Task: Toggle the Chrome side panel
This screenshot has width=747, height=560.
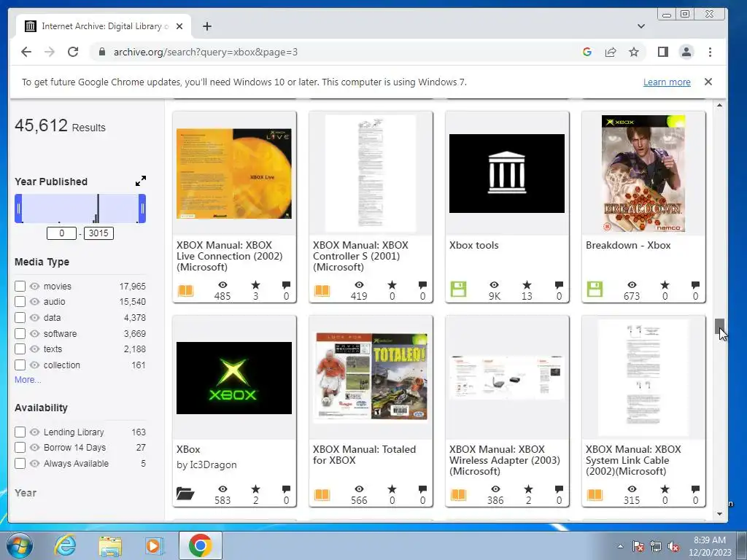Action: point(662,52)
